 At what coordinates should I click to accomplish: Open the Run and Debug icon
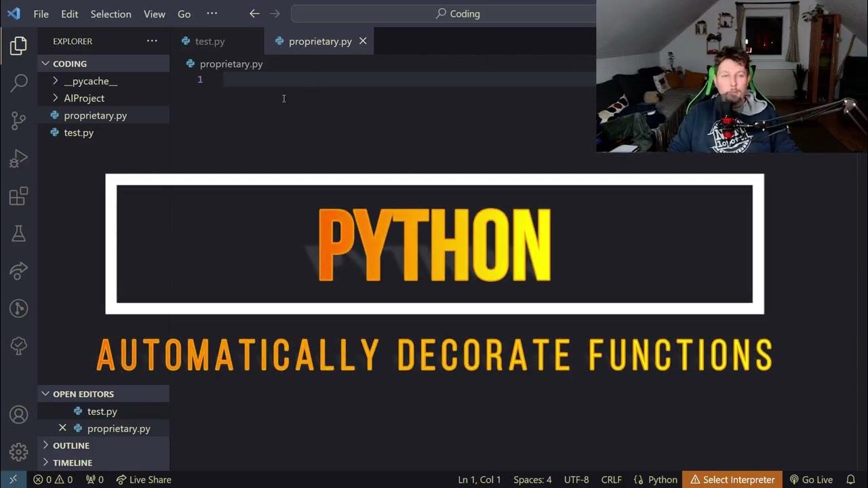[18, 159]
